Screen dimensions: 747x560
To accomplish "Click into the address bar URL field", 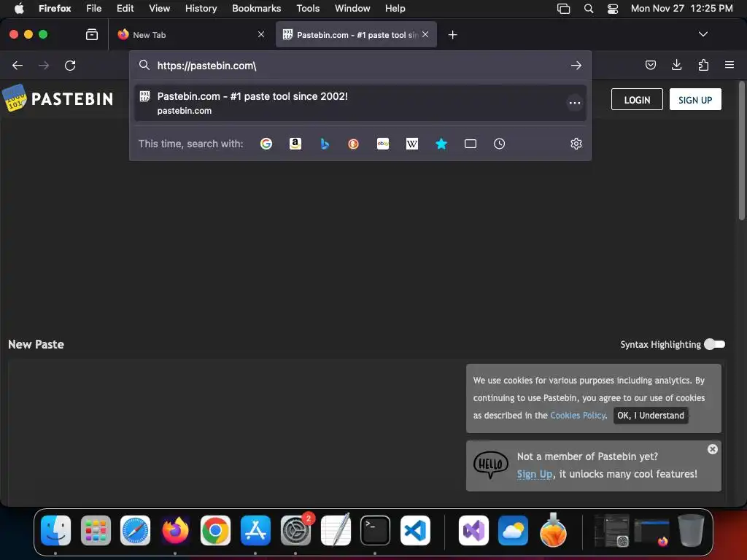I will tap(360, 65).
